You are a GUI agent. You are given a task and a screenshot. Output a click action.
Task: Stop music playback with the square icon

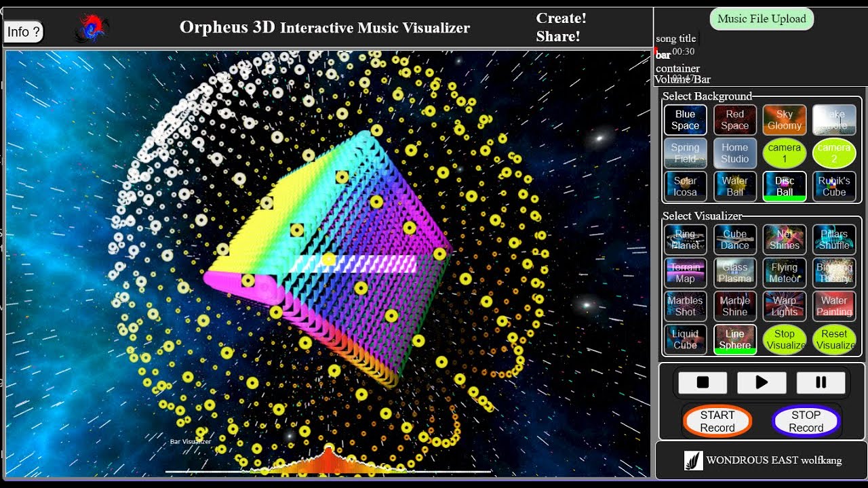pos(703,382)
